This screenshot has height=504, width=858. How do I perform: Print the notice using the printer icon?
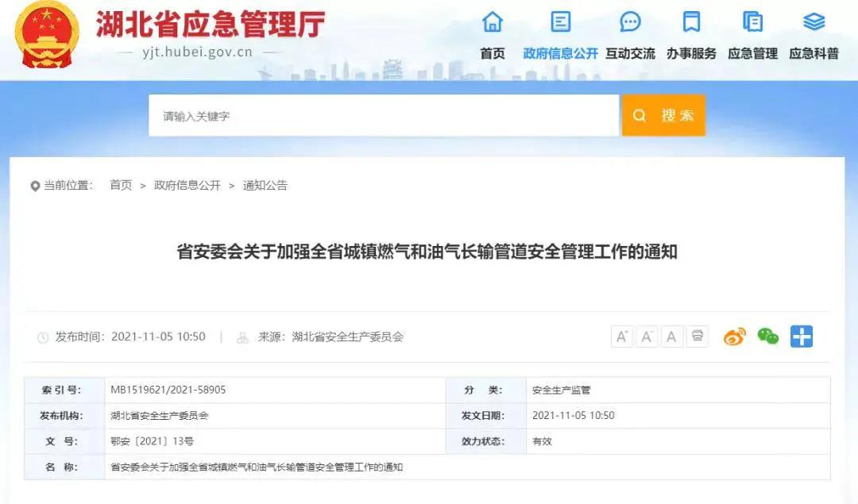[697, 337]
